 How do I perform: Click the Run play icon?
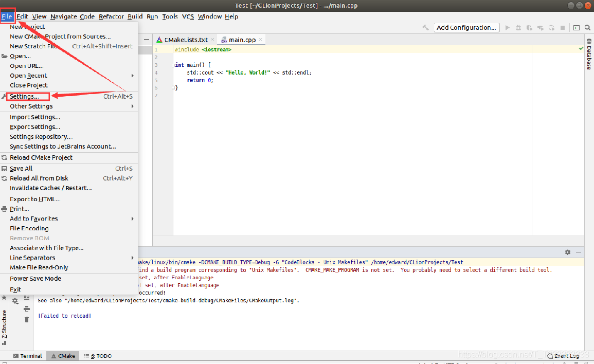[508, 28]
